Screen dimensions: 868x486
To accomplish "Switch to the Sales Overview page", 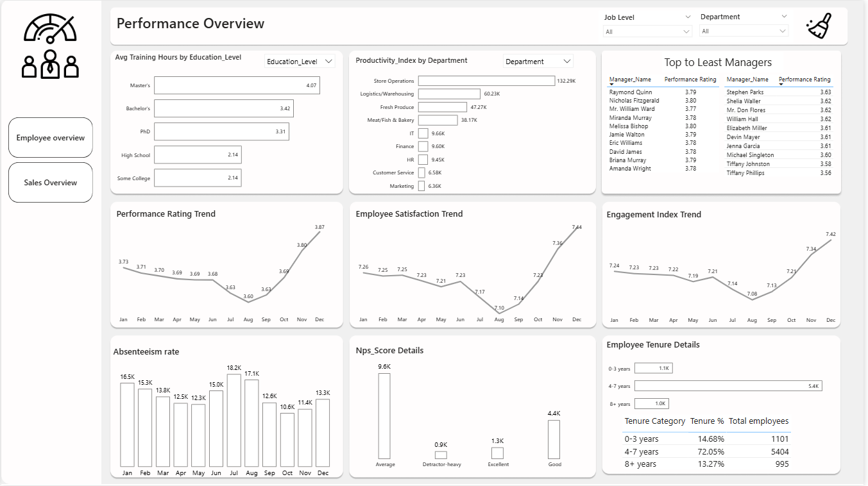I will [51, 183].
